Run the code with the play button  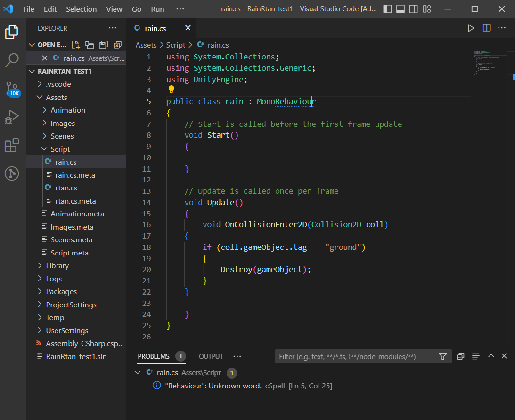[471, 28]
